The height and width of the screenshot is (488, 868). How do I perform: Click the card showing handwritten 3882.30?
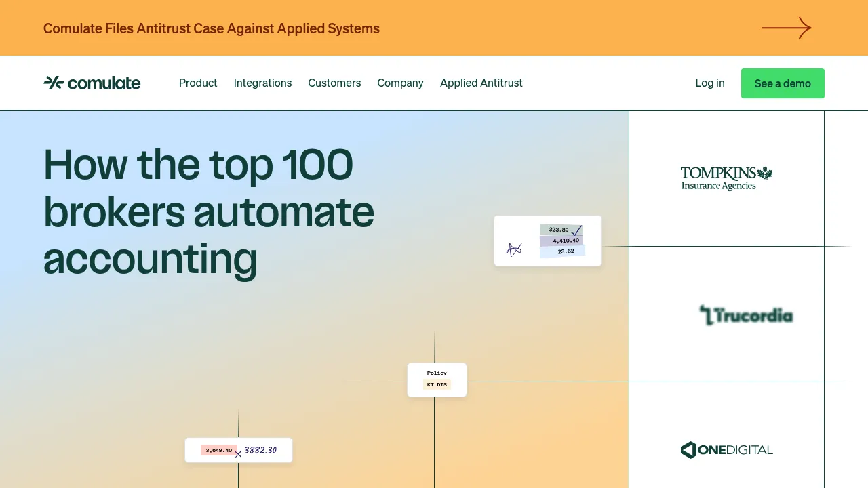[x=239, y=450]
